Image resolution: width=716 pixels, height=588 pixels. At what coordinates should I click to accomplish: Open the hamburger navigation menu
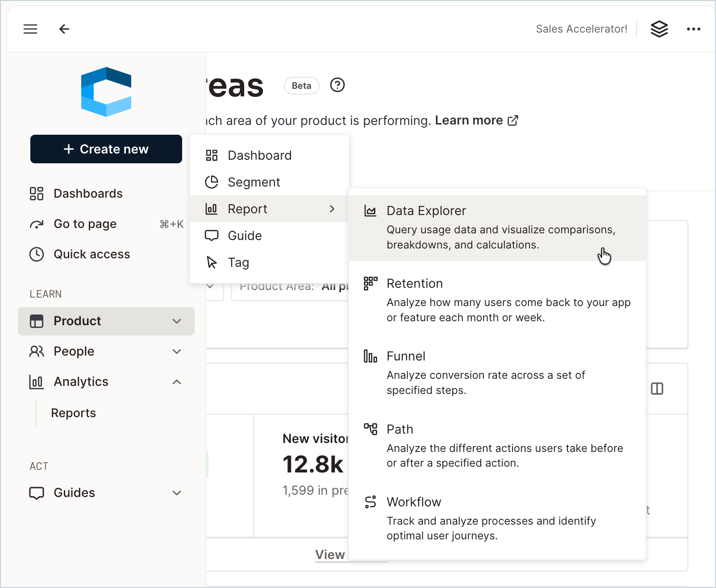(30, 29)
